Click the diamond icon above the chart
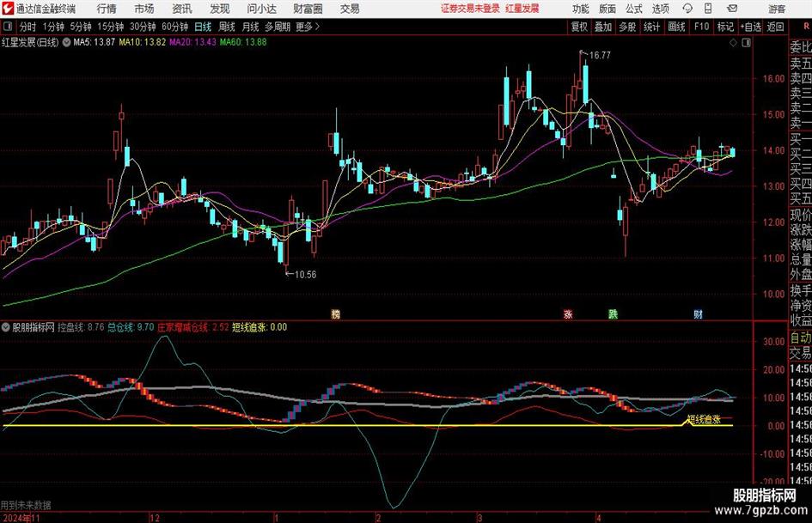This screenshot has width=812, height=523. click(x=733, y=42)
